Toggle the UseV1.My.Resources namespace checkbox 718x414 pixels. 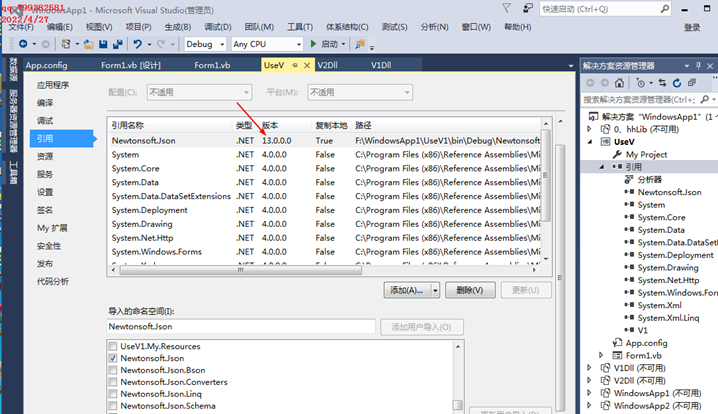113,346
